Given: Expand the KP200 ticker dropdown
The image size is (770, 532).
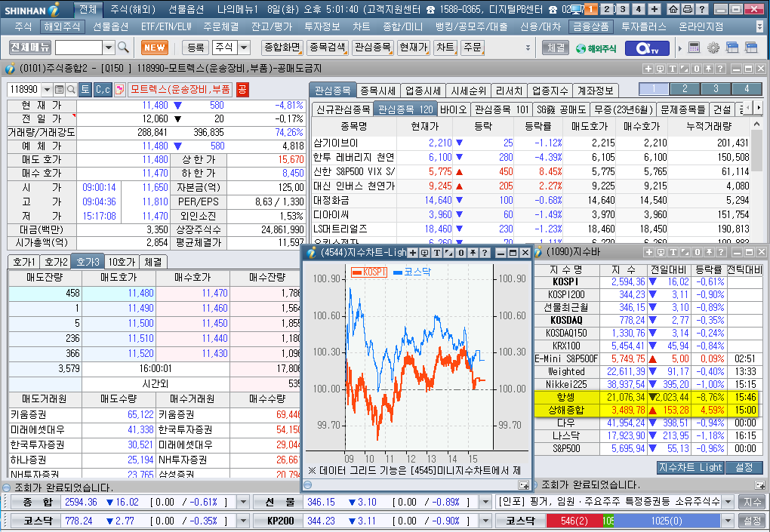Looking at the screenshot, I should point(485,521).
